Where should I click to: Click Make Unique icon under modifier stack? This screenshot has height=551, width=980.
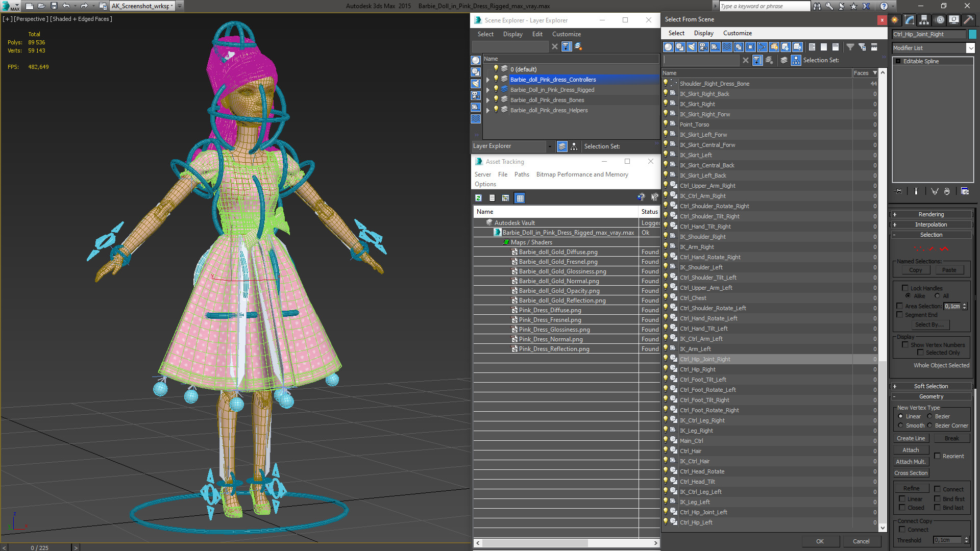[x=935, y=191]
